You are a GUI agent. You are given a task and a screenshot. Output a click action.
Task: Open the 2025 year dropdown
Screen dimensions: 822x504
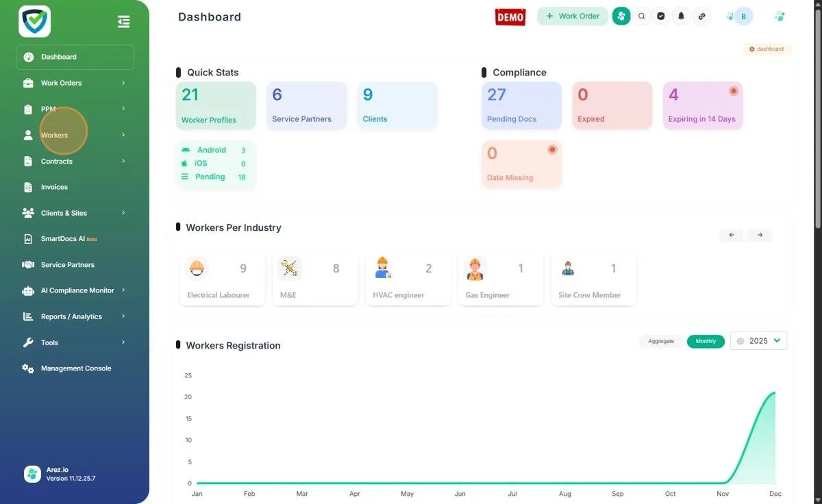tap(758, 341)
